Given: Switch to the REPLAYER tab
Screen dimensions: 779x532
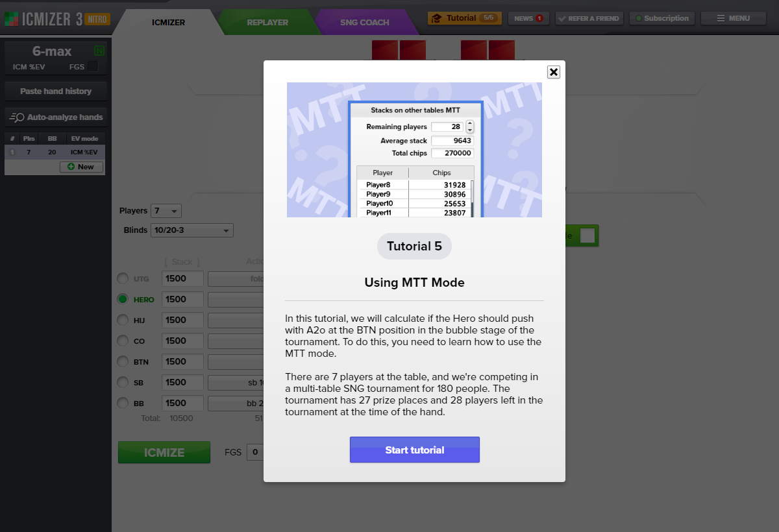Looking at the screenshot, I should [x=267, y=22].
